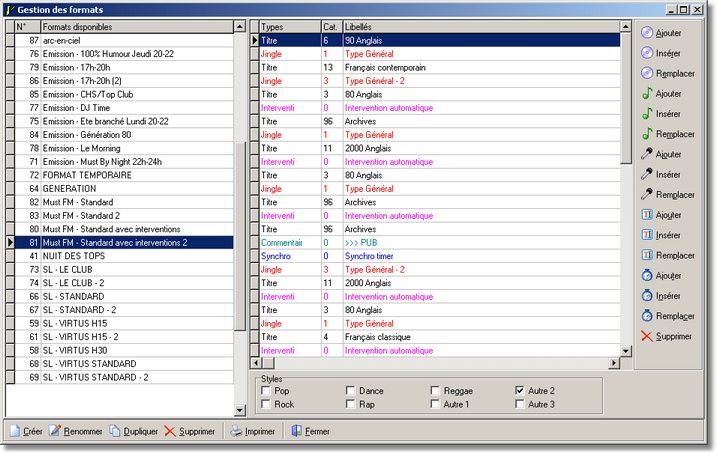
Task: Select the Français classique row
Action: coord(439,337)
